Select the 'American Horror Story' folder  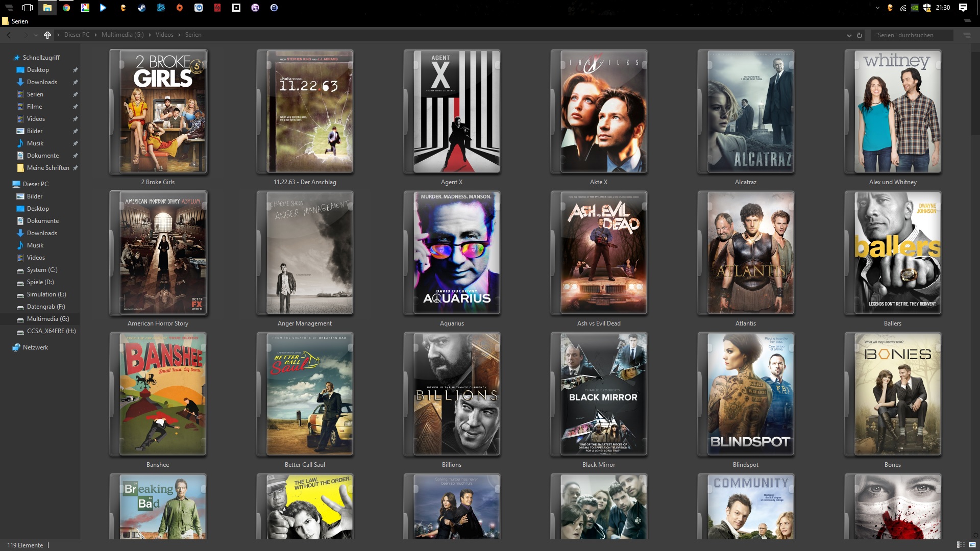(x=158, y=259)
